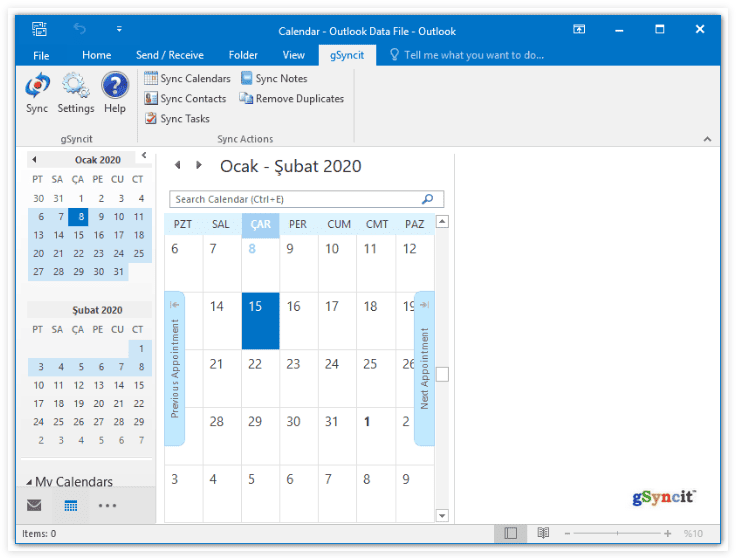Switch to Normal view in status bar

(510, 533)
